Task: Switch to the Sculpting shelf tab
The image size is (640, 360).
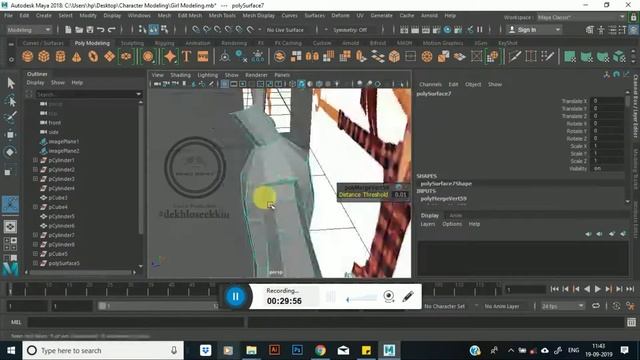Action: (x=132, y=43)
